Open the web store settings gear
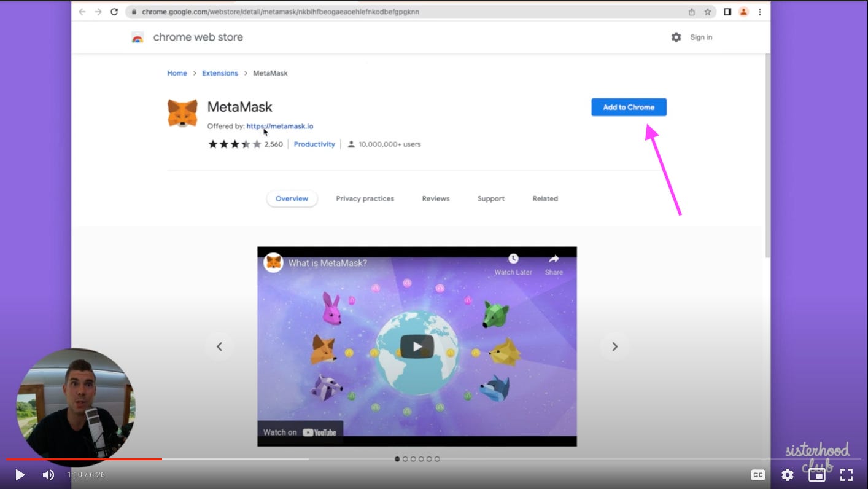 coord(676,37)
